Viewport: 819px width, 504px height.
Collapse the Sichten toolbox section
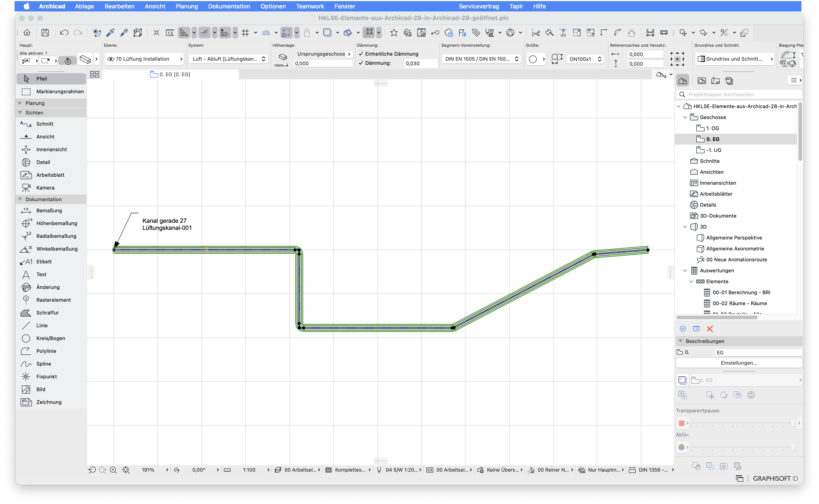coord(20,113)
